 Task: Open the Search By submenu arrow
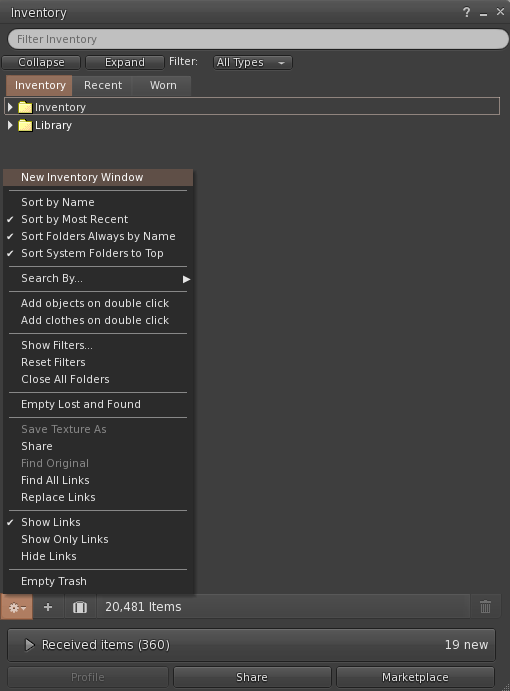coord(186,279)
